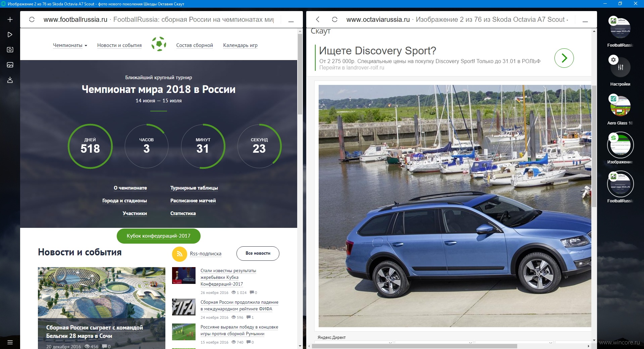Click the Ищете Discovery Sport? ad headline
644x349 pixels.
tap(377, 51)
